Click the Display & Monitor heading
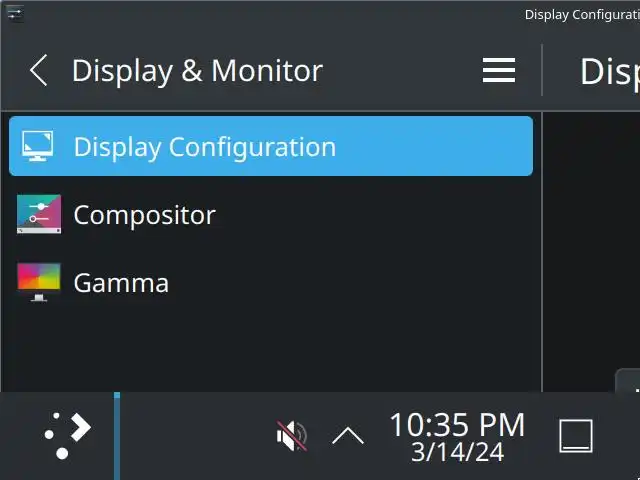This screenshot has width=640, height=480. 197,71
